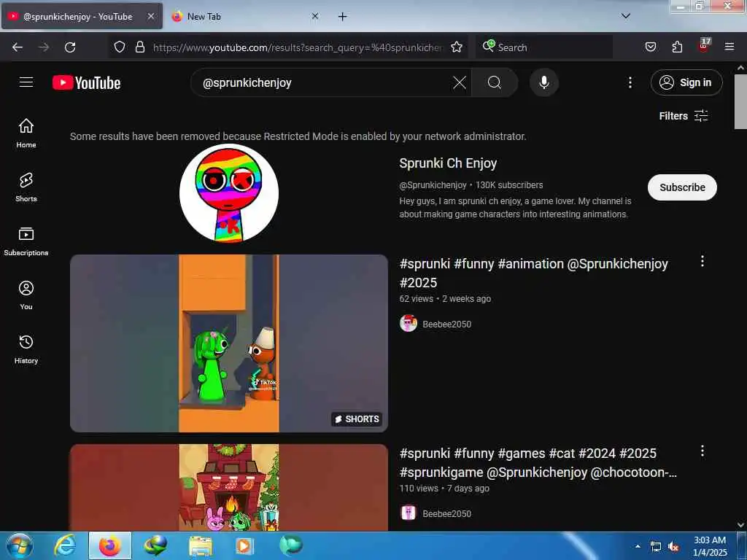Open more options for #cat #2024 video
This screenshot has height=560, width=747.
click(703, 451)
